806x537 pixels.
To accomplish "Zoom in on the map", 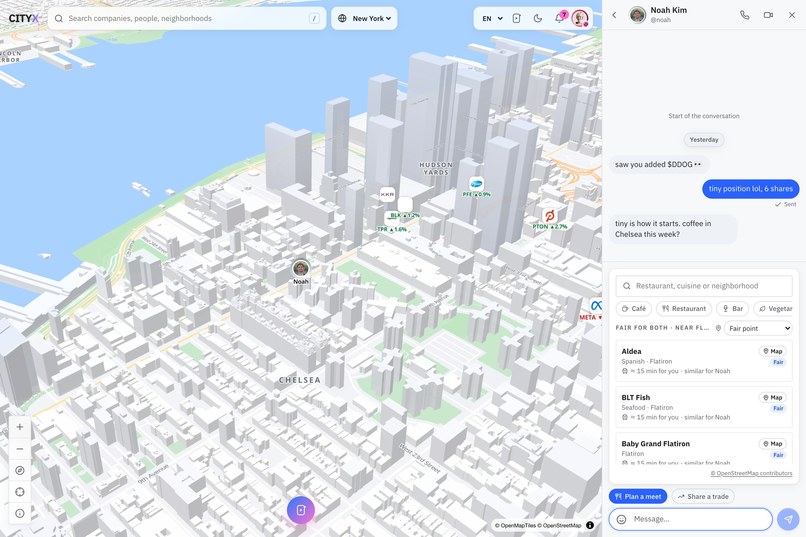I will 20,427.
